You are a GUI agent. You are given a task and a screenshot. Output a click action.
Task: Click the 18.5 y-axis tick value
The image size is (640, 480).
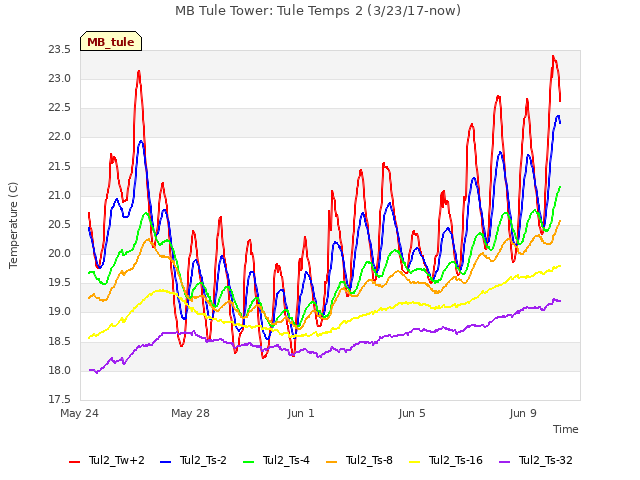coord(60,342)
